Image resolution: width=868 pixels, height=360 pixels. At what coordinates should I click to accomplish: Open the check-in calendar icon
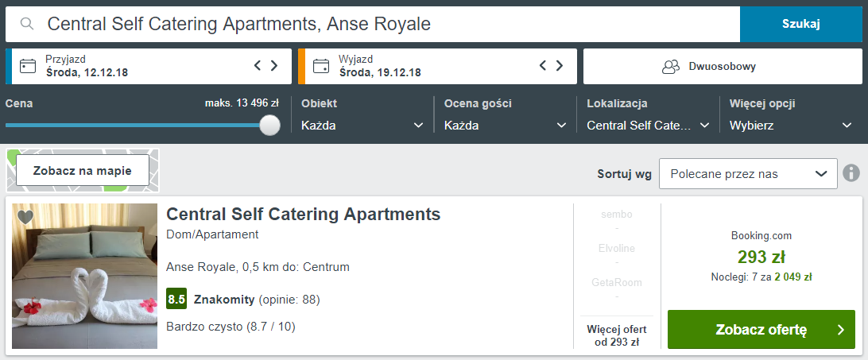click(27, 66)
